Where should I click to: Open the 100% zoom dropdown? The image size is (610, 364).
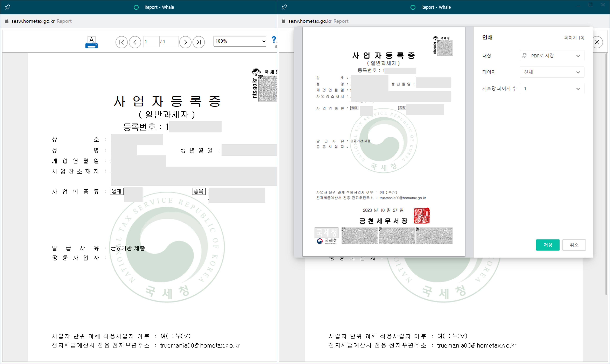[240, 41]
